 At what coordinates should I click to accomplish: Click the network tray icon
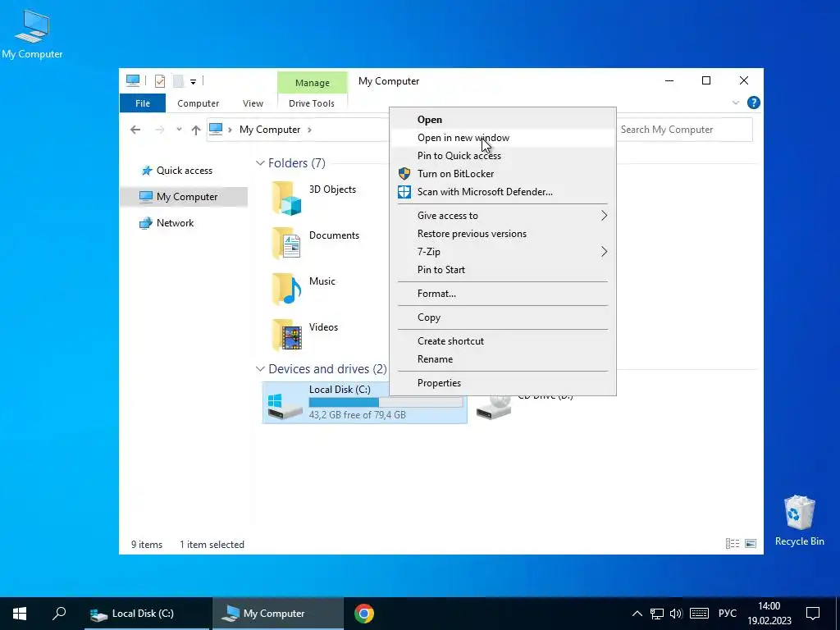click(657, 614)
